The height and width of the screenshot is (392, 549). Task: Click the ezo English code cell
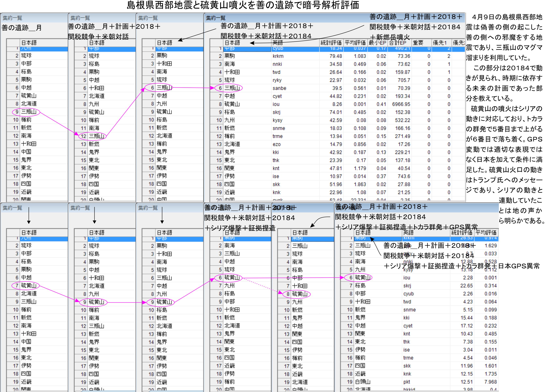pyautogui.click(x=277, y=144)
